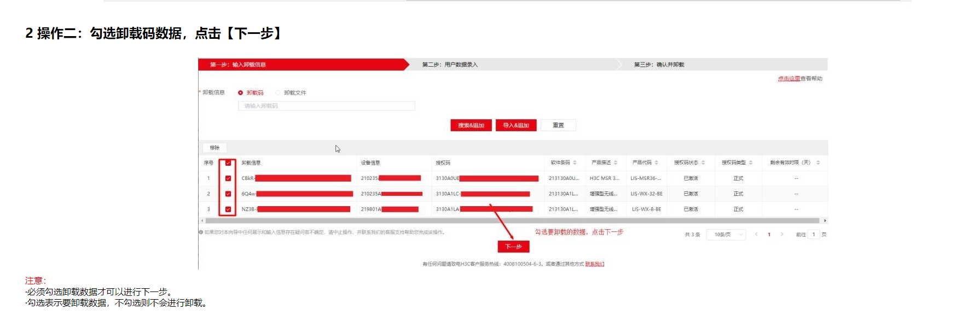Click the 移除 button above the table
The image size is (980, 315).
214,148
